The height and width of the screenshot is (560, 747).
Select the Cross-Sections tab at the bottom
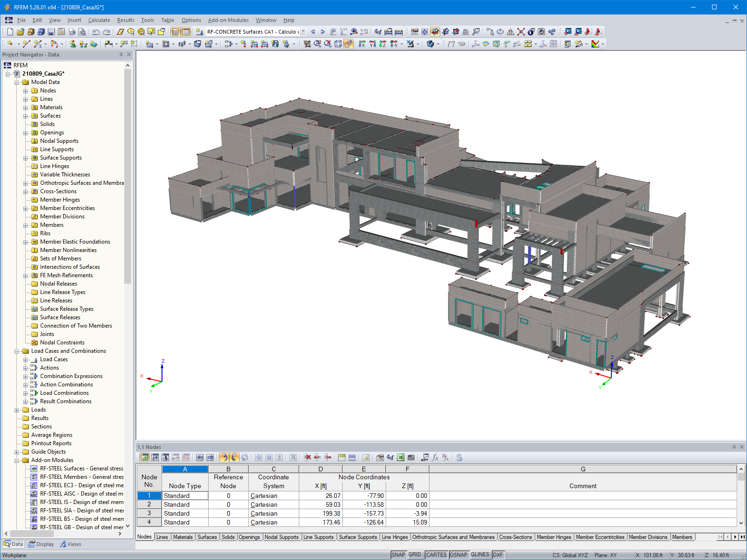click(x=515, y=537)
